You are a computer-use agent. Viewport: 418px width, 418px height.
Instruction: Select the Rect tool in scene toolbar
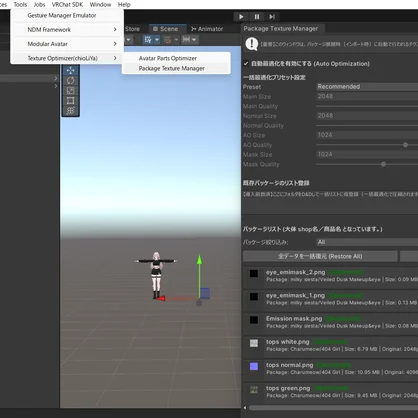click(x=70, y=100)
